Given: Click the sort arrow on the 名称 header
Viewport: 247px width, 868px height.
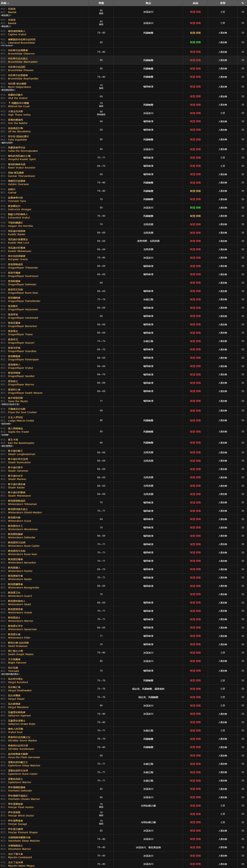Looking at the screenshot, I should pyautogui.click(x=8, y=3).
